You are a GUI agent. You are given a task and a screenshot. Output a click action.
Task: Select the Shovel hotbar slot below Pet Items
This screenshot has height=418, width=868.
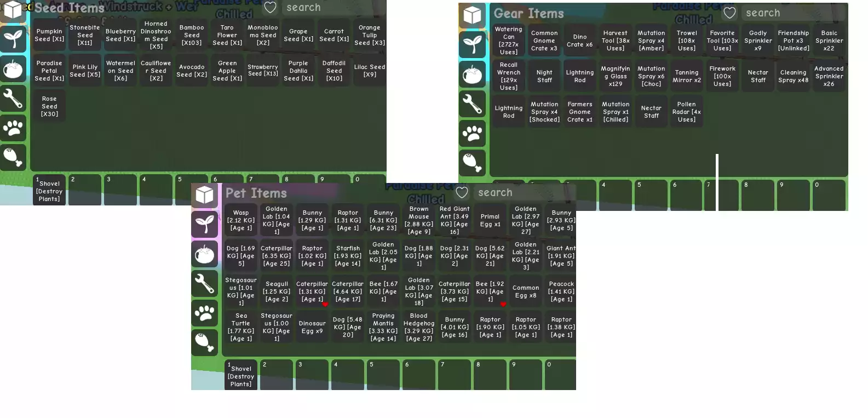[x=241, y=375]
